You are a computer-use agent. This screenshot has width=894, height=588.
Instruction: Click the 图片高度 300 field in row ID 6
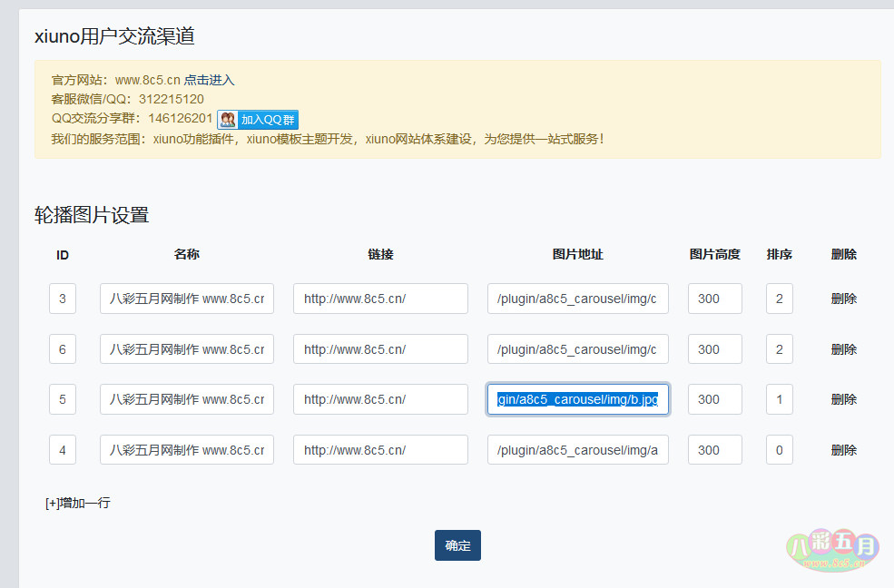pyautogui.click(x=715, y=349)
